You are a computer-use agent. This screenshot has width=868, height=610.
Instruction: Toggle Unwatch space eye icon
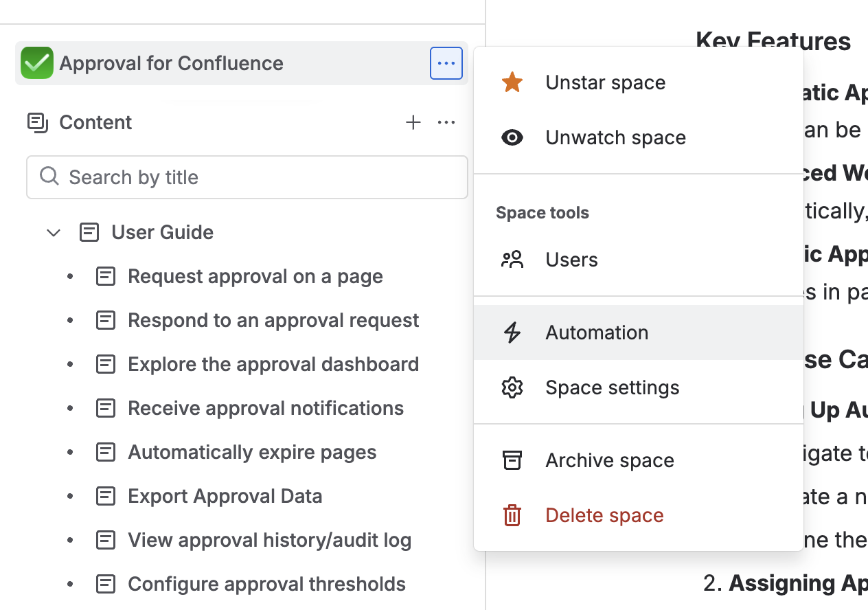(x=512, y=137)
